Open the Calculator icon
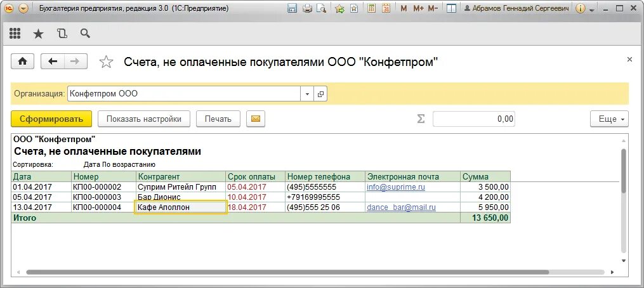The image size is (644, 288). coord(371,8)
